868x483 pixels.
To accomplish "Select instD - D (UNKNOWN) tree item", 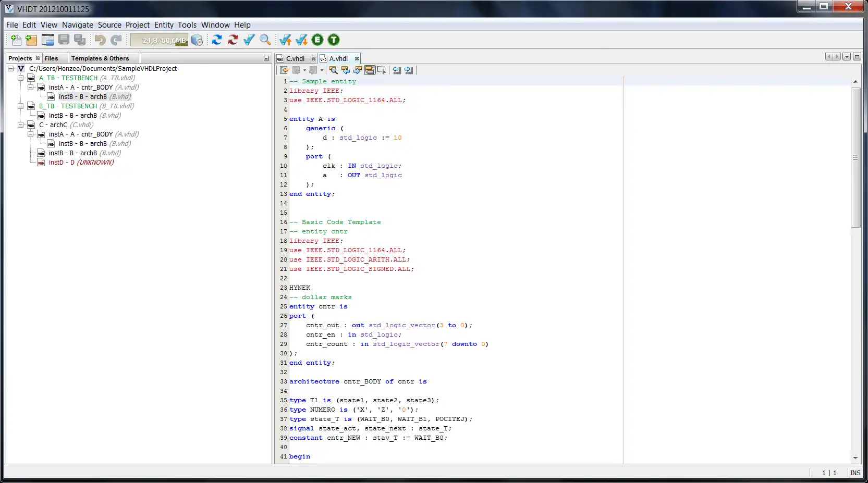I will pos(81,163).
